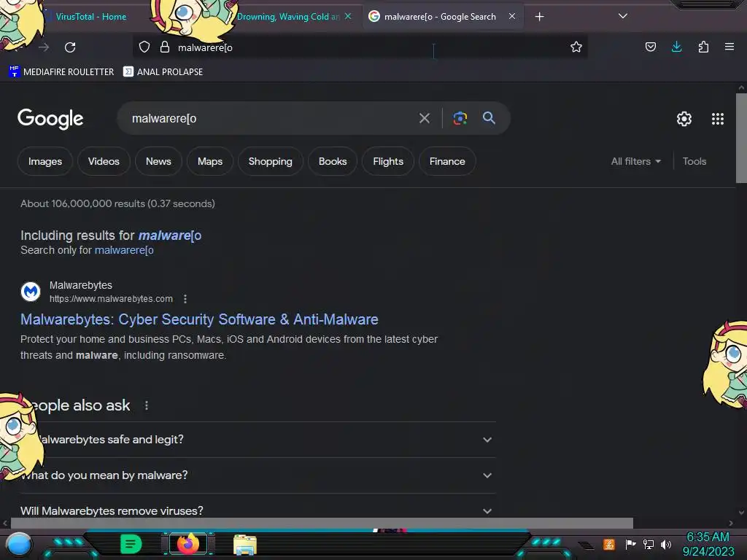Open the Google apps grid
Viewport: 747px width, 560px height.
coord(718,119)
